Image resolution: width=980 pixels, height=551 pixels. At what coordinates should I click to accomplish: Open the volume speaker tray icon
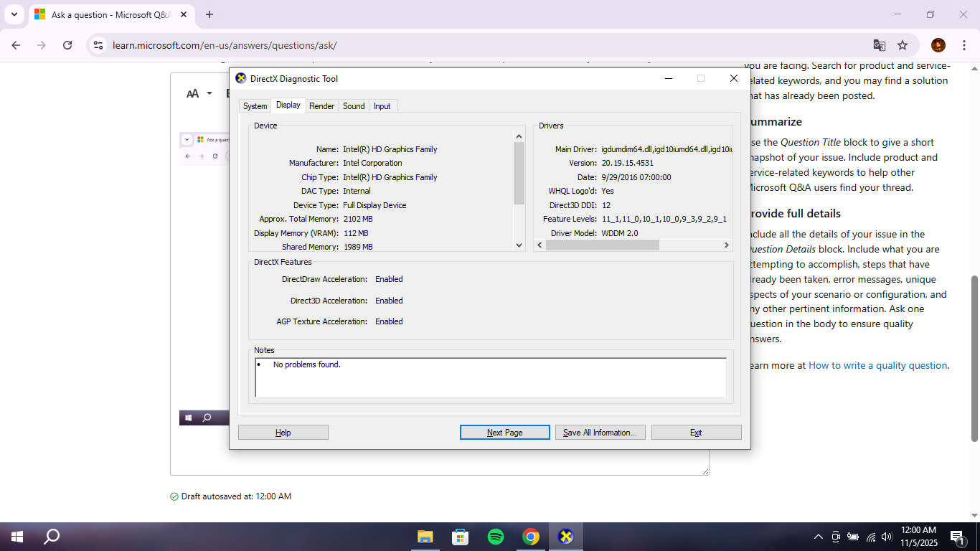[x=887, y=537]
